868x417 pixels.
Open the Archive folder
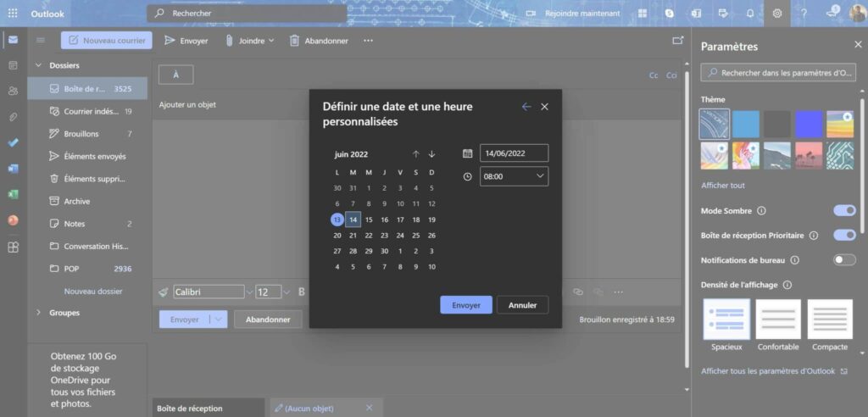(87, 201)
